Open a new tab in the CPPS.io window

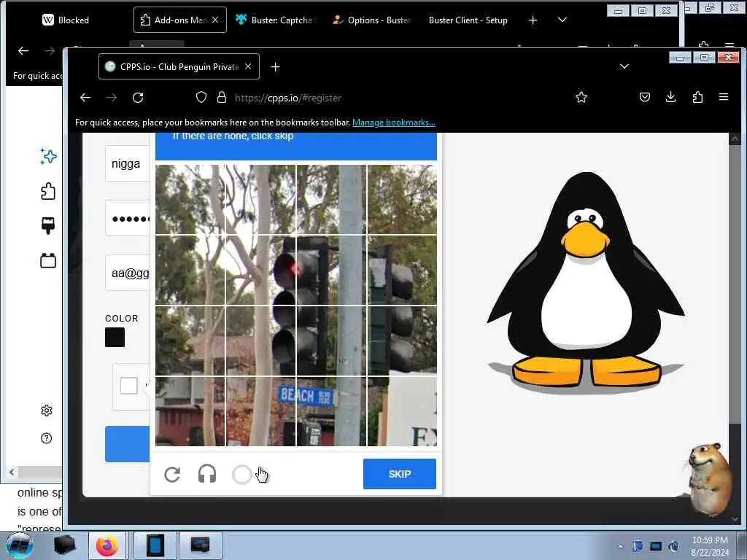coord(275,66)
